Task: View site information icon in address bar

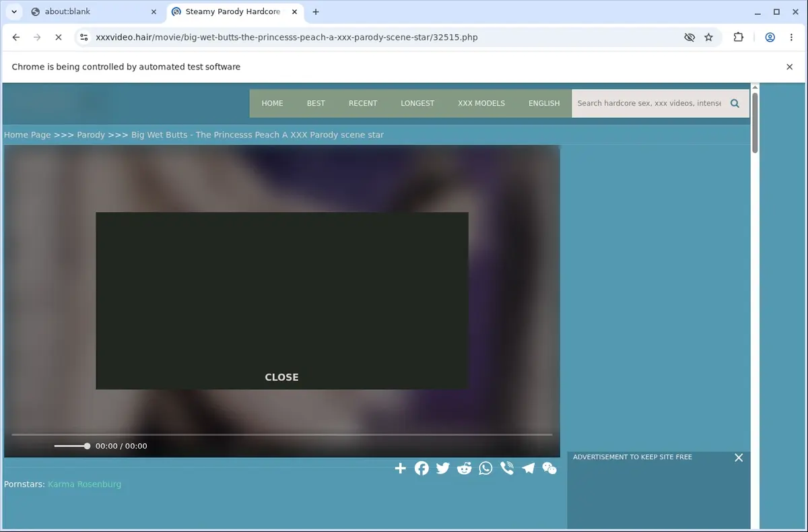Action: point(83,37)
